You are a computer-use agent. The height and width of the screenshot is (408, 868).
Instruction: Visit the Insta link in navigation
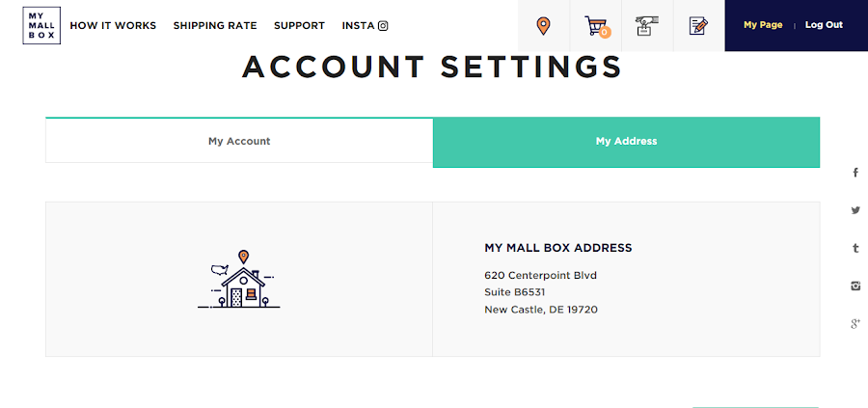coord(365,26)
